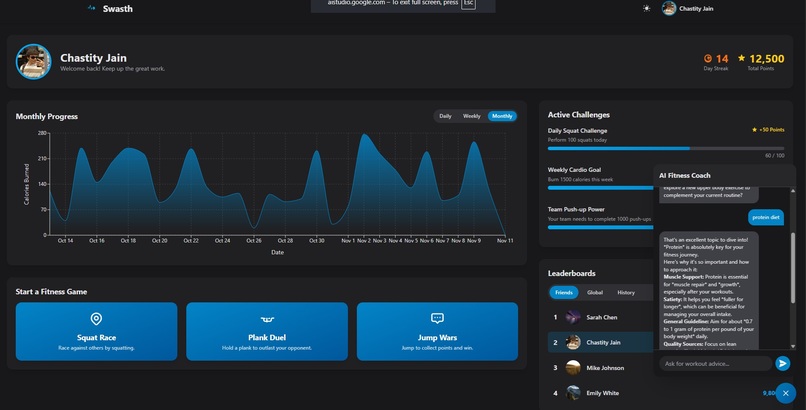
Task: Click the Daily Squat Challenge progress bar
Action: [x=666, y=148]
